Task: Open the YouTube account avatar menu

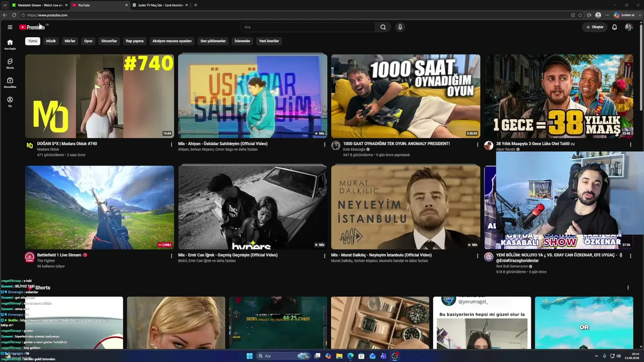Action: tap(628, 27)
